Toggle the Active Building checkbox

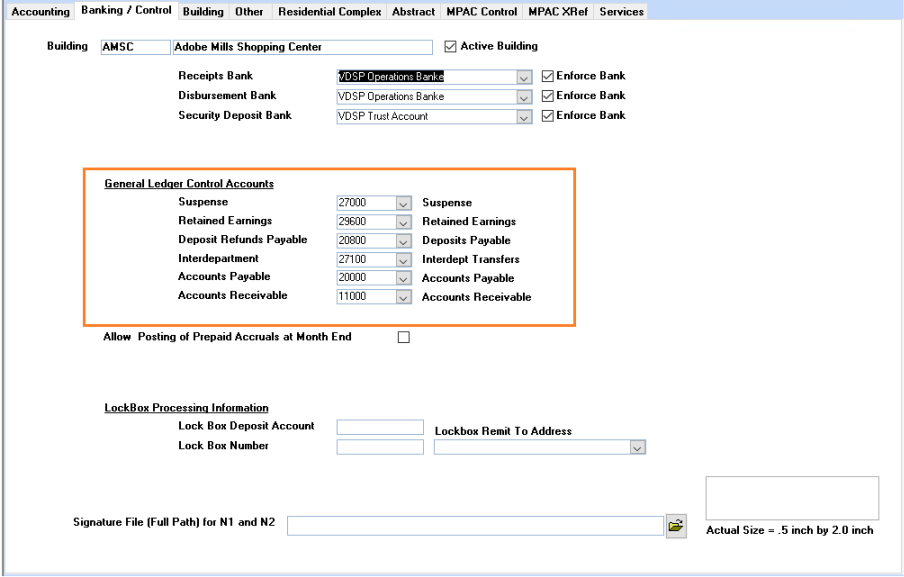tap(450, 46)
